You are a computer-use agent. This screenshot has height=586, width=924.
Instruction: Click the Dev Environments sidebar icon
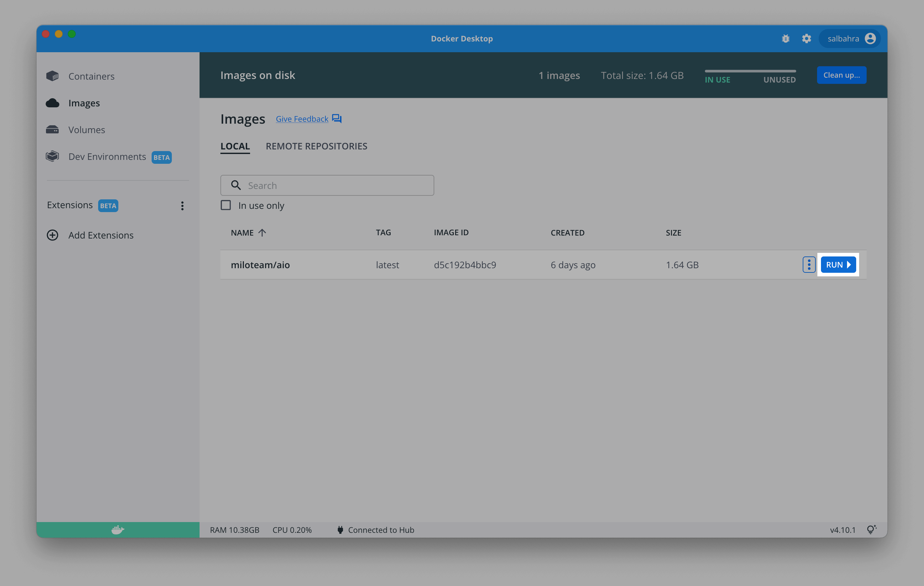click(x=52, y=156)
